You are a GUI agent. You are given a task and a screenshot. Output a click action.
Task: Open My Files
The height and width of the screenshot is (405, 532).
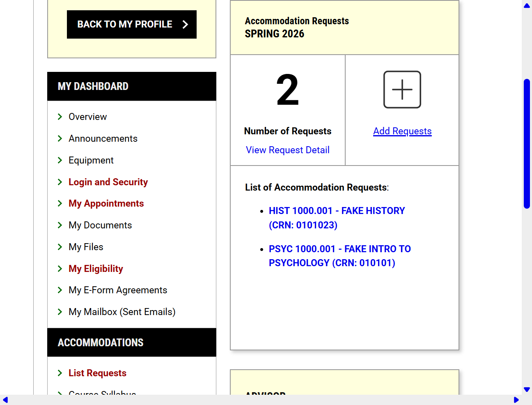pos(86,247)
